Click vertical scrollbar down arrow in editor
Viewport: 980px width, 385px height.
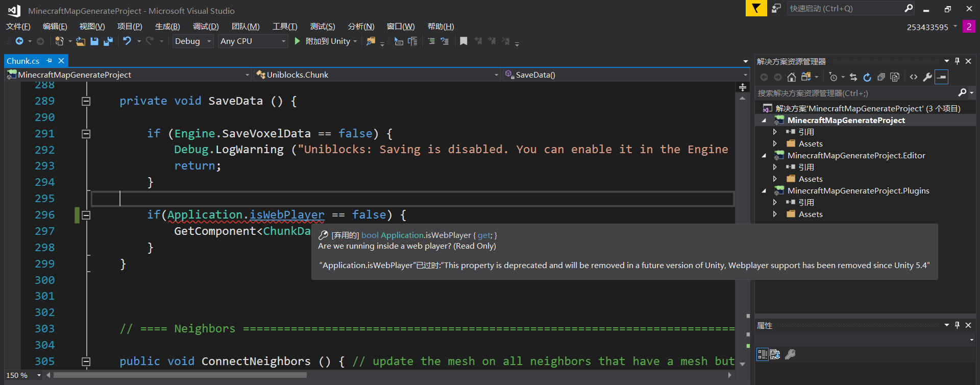tap(743, 365)
